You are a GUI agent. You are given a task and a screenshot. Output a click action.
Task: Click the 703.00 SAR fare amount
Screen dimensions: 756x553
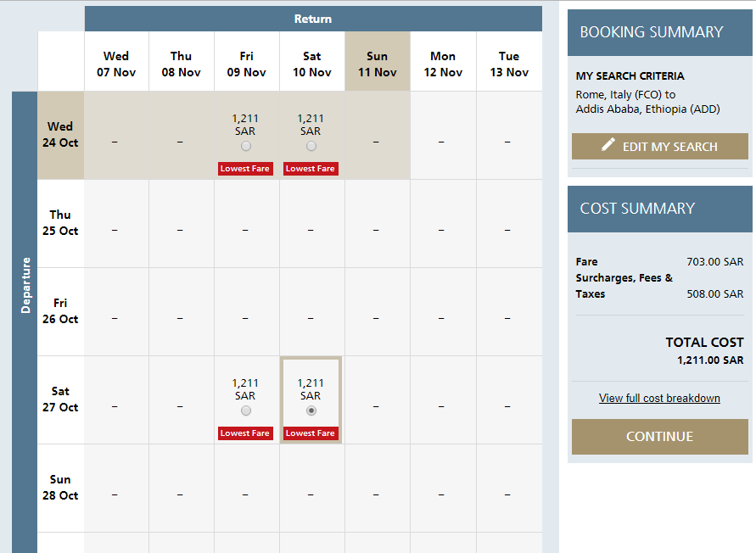coord(715,262)
